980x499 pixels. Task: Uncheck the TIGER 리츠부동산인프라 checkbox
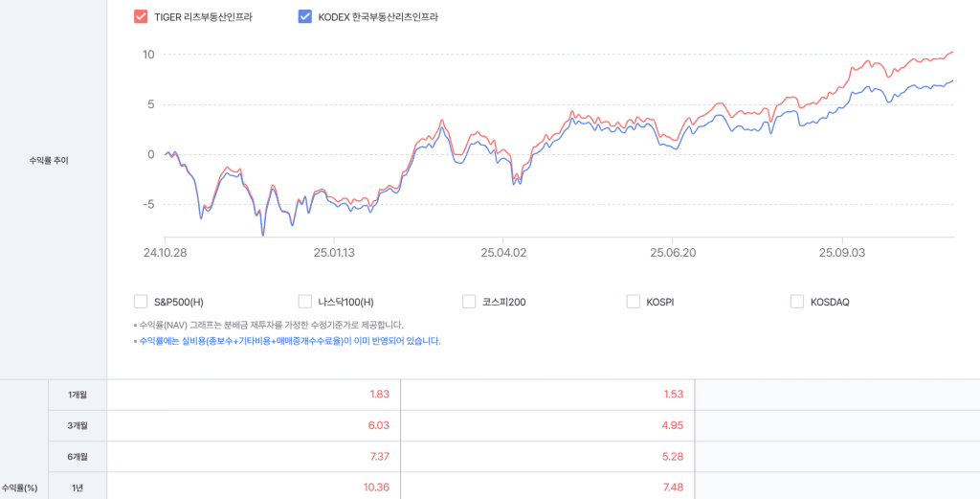[x=142, y=16]
